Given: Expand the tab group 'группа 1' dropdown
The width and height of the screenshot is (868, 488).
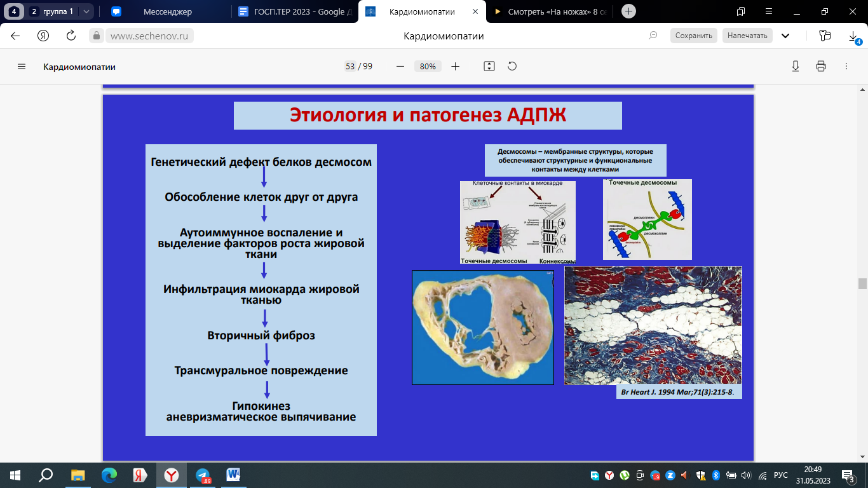Looking at the screenshot, I should click(x=86, y=11).
